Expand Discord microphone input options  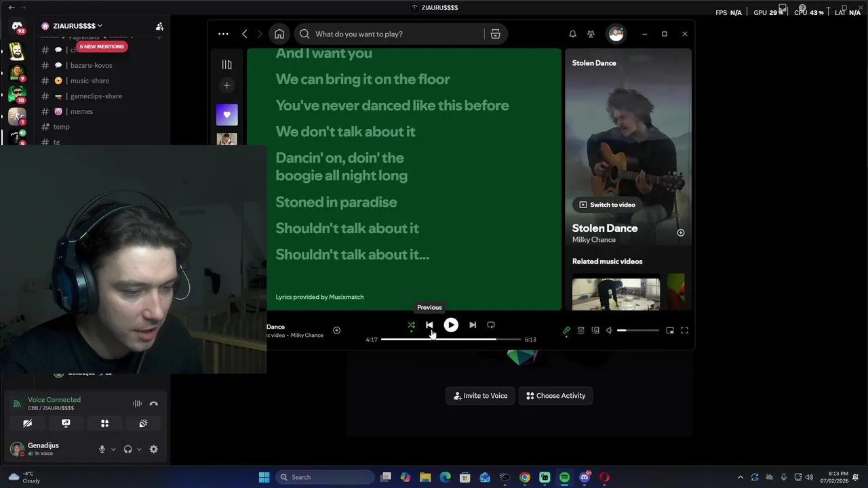click(113, 449)
